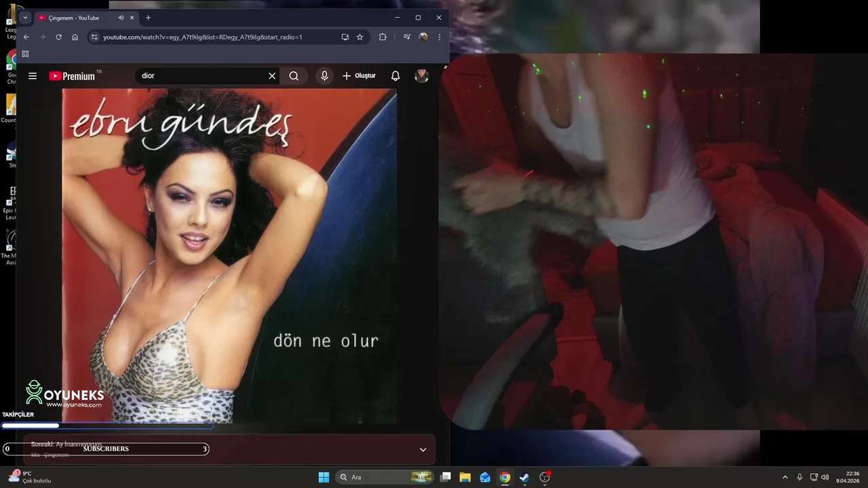Switch to Chrome on taskbar
868x488 pixels.
click(505, 477)
